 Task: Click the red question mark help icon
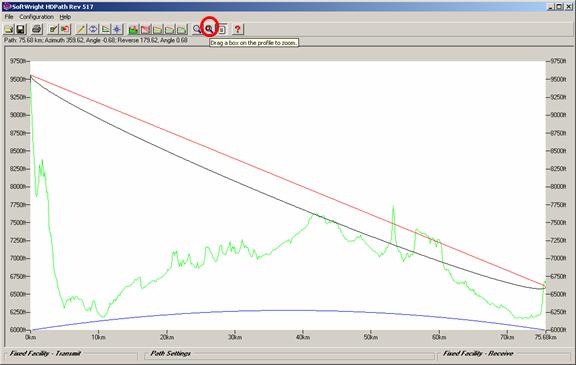click(238, 29)
